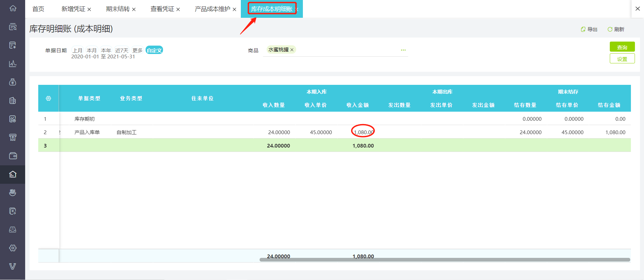Click the 设置 settings button

click(622, 59)
